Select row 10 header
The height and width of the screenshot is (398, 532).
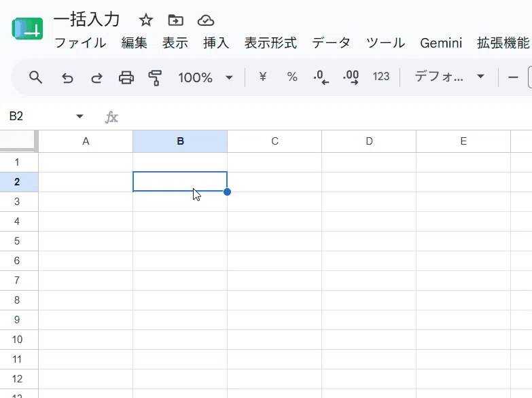pos(19,340)
